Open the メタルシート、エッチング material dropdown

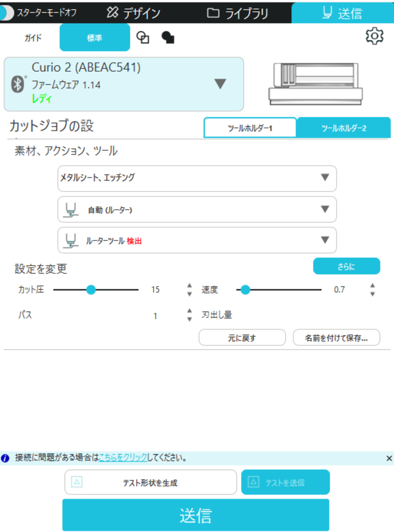pyautogui.click(x=197, y=178)
